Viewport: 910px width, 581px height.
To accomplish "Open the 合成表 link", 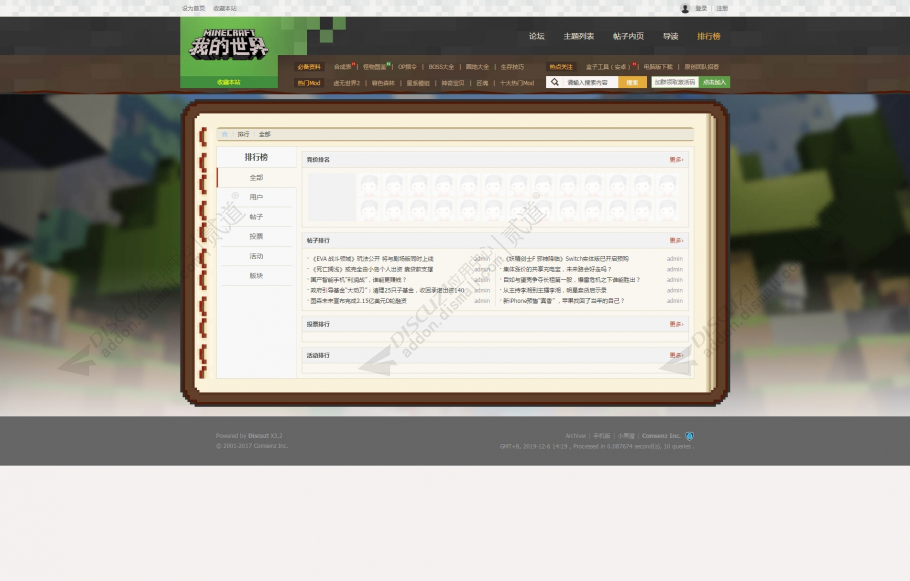I will (342, 67).
